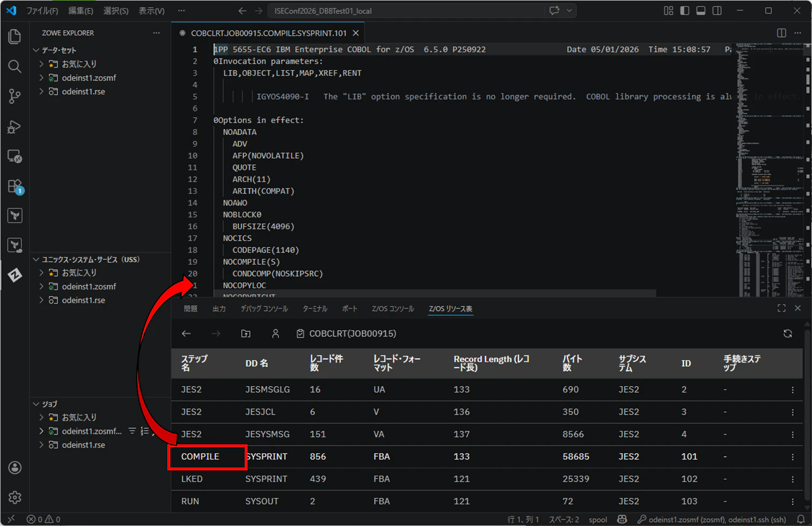Open the 表示(V) menu

click(x=151, y=11)
